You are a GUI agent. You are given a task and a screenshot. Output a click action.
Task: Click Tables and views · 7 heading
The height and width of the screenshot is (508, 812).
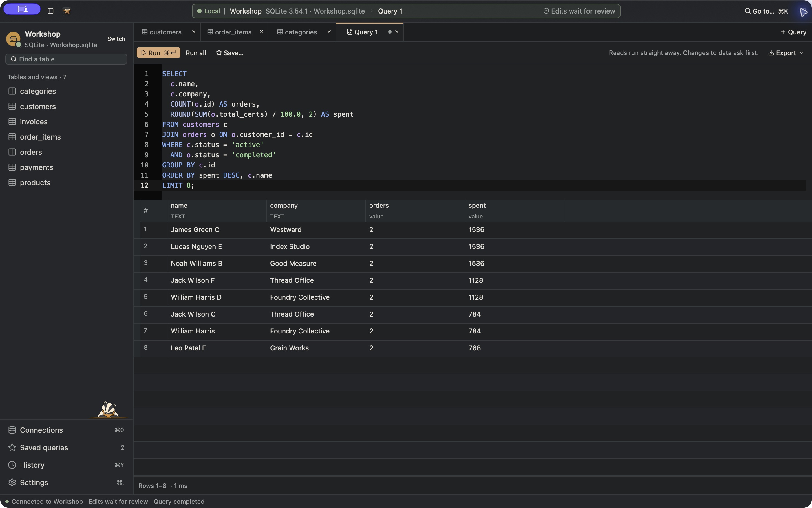tap(37, 77)
